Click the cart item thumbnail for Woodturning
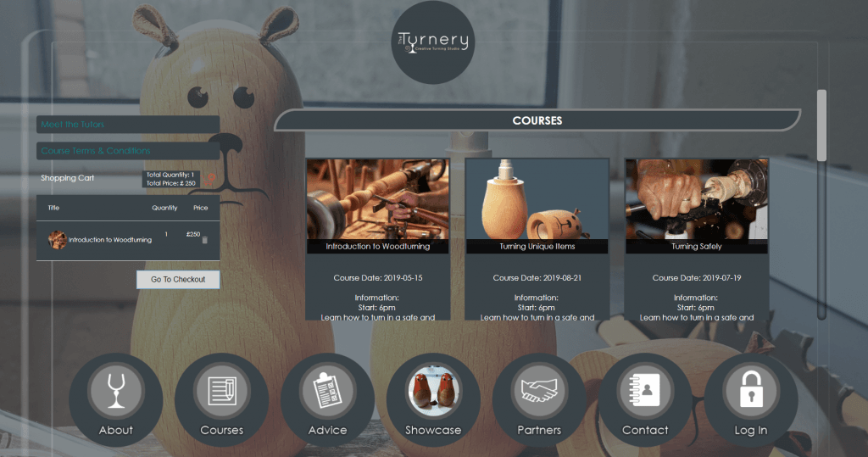Image resolution: width=868 pixels, height=457 pixels. [58, 240]
